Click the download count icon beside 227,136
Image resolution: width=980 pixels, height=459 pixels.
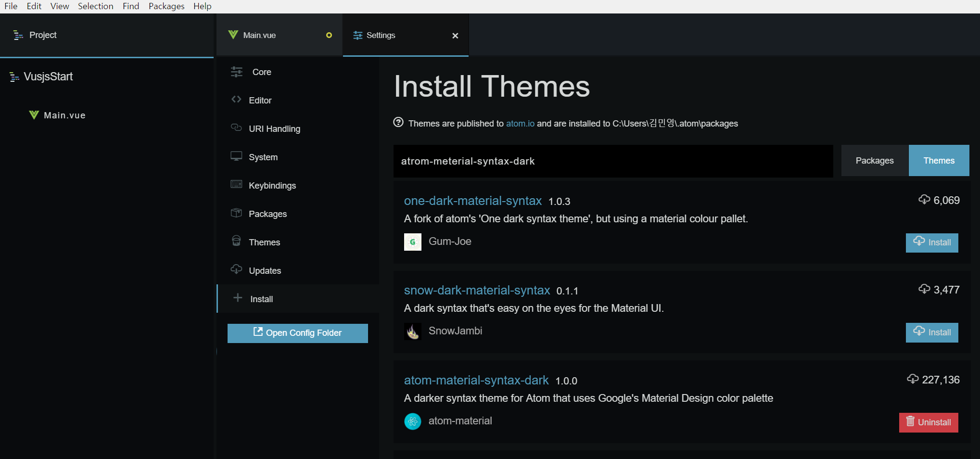click(x=913, y=379)
